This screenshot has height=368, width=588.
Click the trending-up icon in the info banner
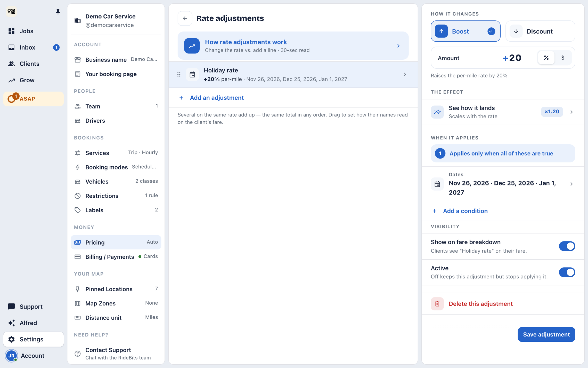tap(192, 46)
